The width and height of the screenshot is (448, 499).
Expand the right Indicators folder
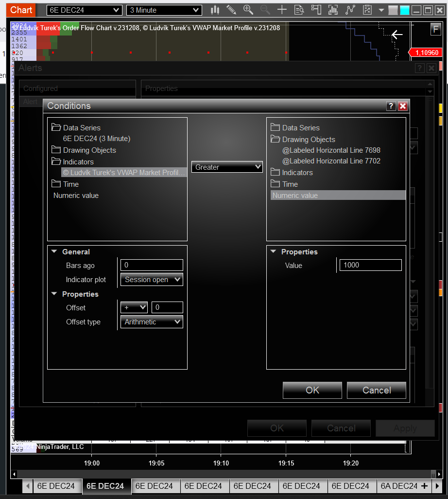click(276, 173)
